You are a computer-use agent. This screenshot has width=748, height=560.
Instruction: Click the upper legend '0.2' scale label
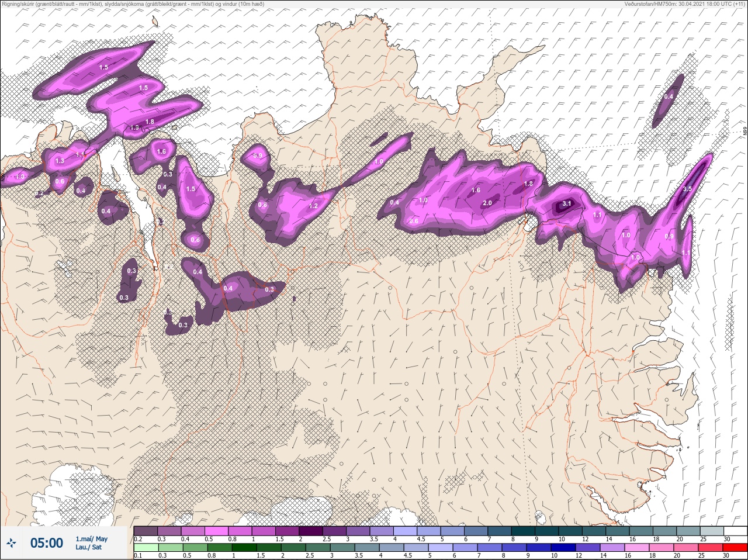point(138,539)
